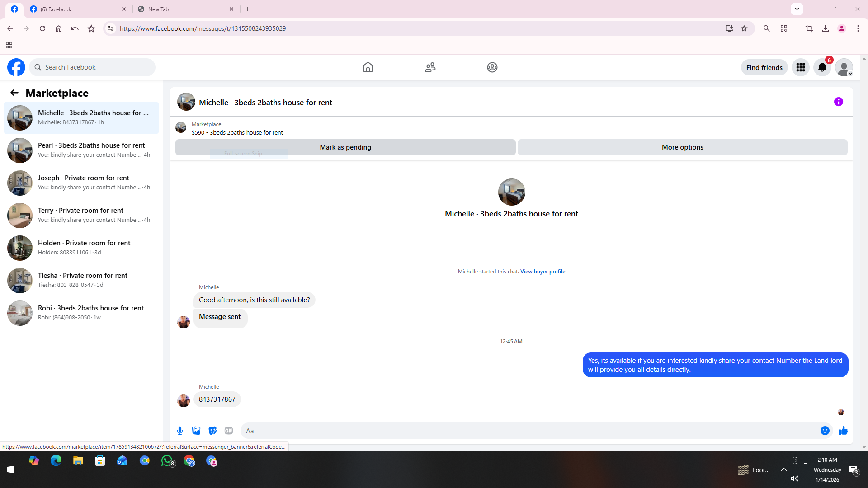Open conversation information purple icon

(838, 102)
